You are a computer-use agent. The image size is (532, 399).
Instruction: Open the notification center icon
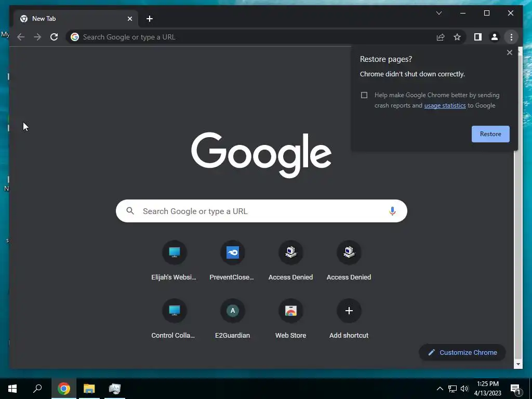tap(516, 389)
